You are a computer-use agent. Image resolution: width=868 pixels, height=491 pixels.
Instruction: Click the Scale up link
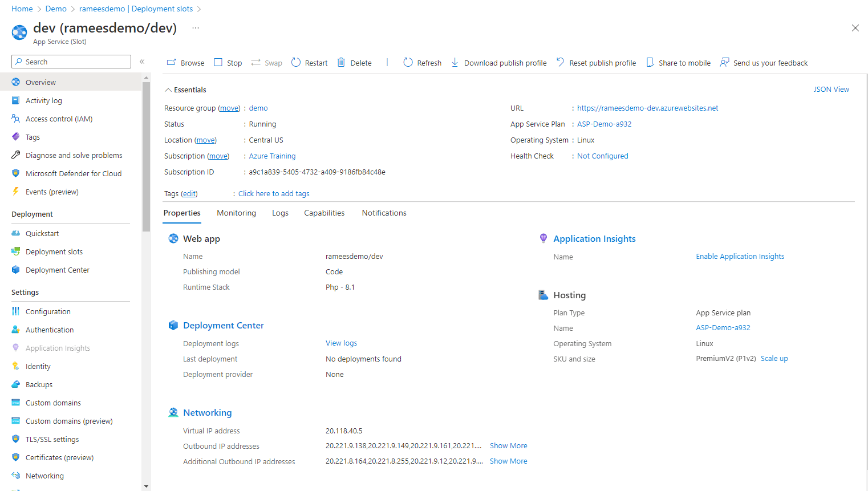tap(774, 359)
